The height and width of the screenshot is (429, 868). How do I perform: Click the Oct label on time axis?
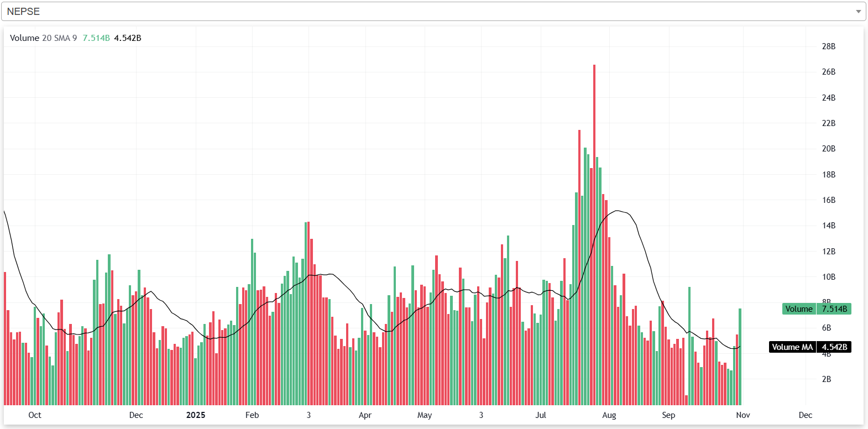[35, 415]
